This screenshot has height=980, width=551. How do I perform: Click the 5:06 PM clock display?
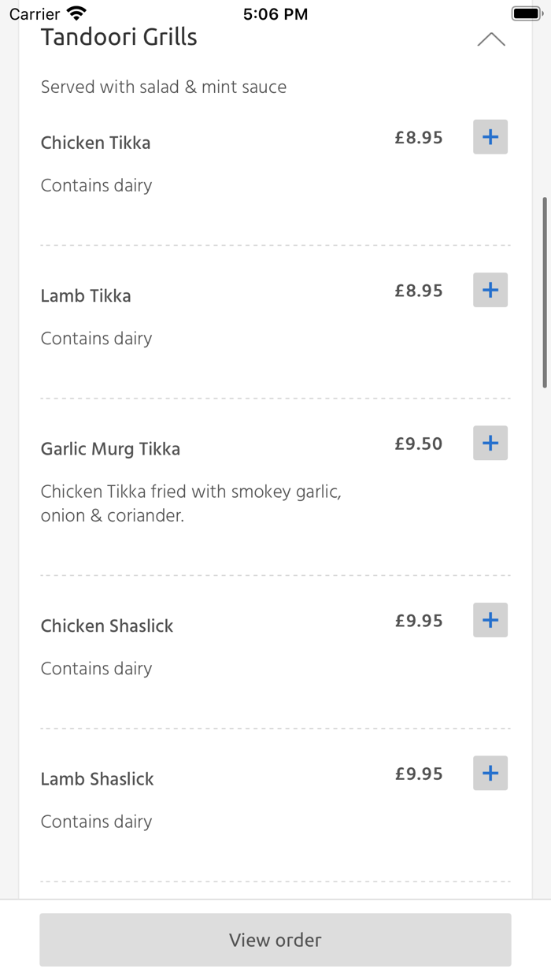point(275,13)
